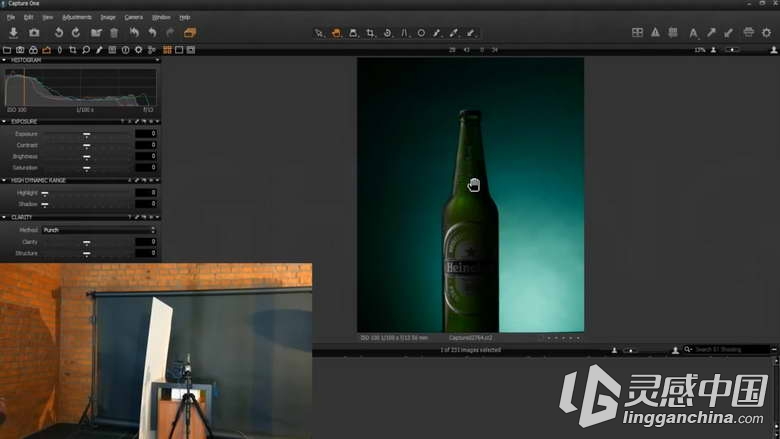The height and width of the screenshot is (439, 780).
Task: Click the orange Process/variants icon
Action: 190,33
